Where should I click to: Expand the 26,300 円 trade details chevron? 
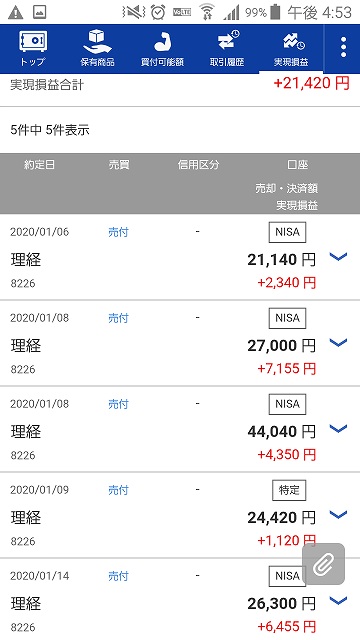coord(338,601)
